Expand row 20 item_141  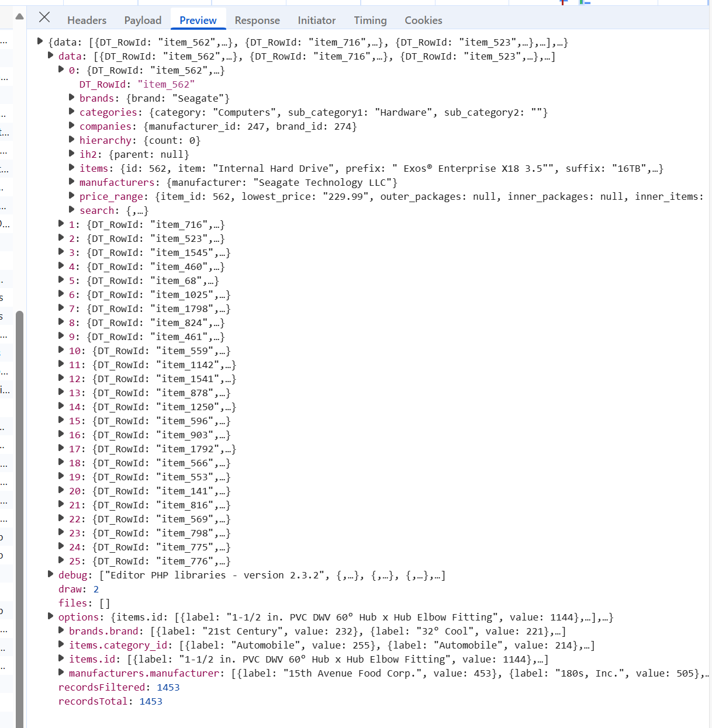(x=61, y=490)
